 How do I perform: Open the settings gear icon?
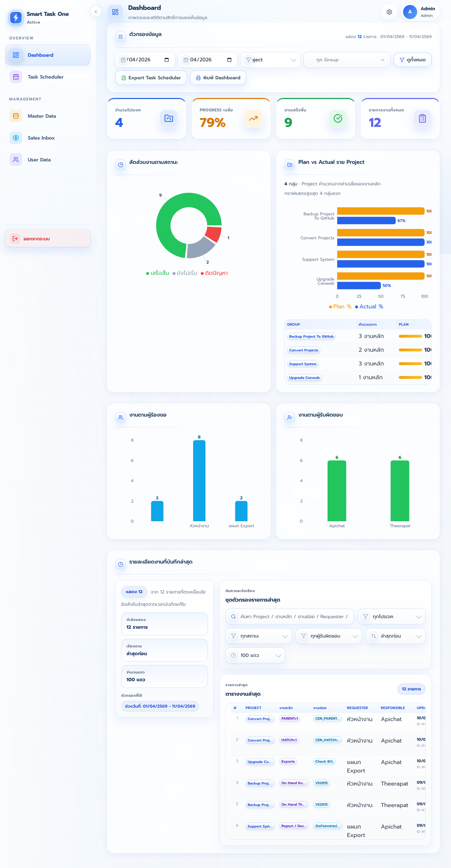[x=389, y=12]
